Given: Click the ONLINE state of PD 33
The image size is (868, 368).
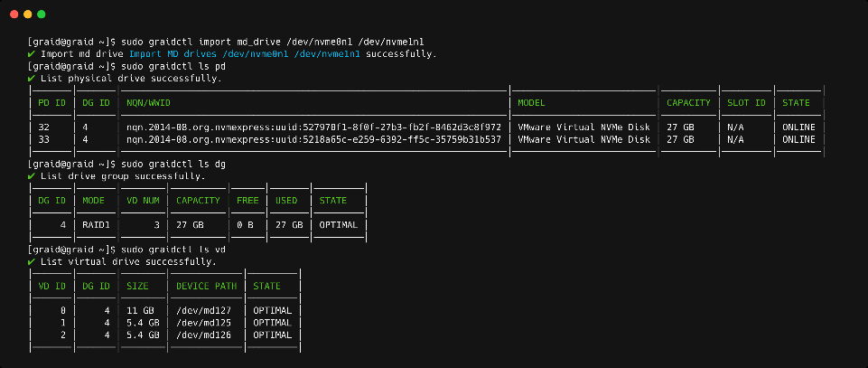Looking at the screenshot, I should click(x=798, y=139).
